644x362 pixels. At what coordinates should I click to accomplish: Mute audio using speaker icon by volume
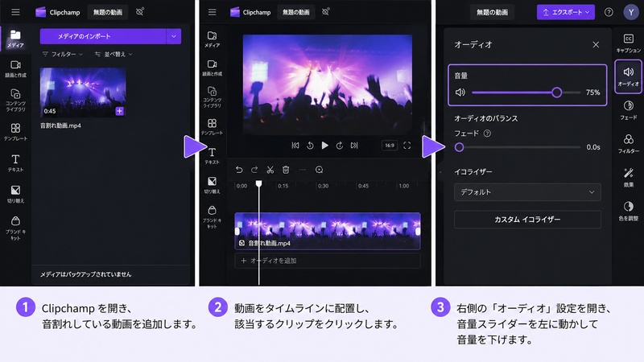click(460, 93)
